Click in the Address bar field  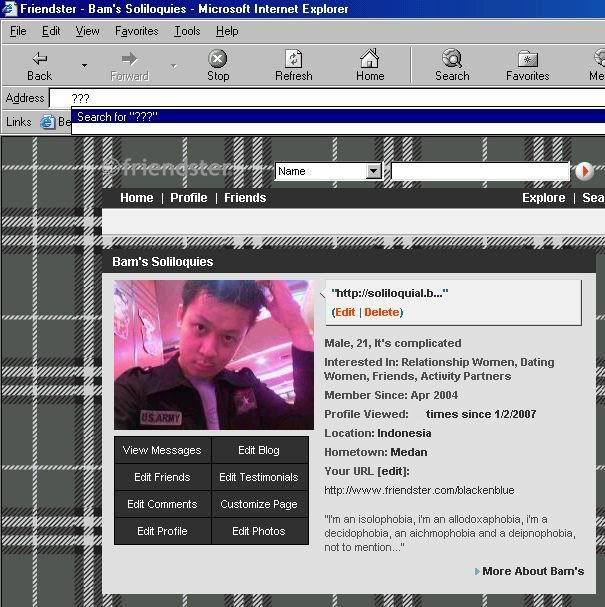(x=327, y=98)
